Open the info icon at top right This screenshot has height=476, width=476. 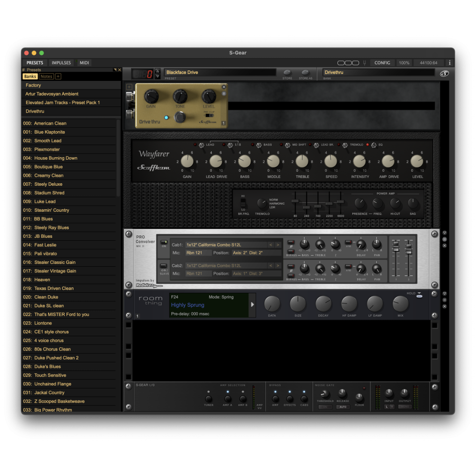pos(449,63)
